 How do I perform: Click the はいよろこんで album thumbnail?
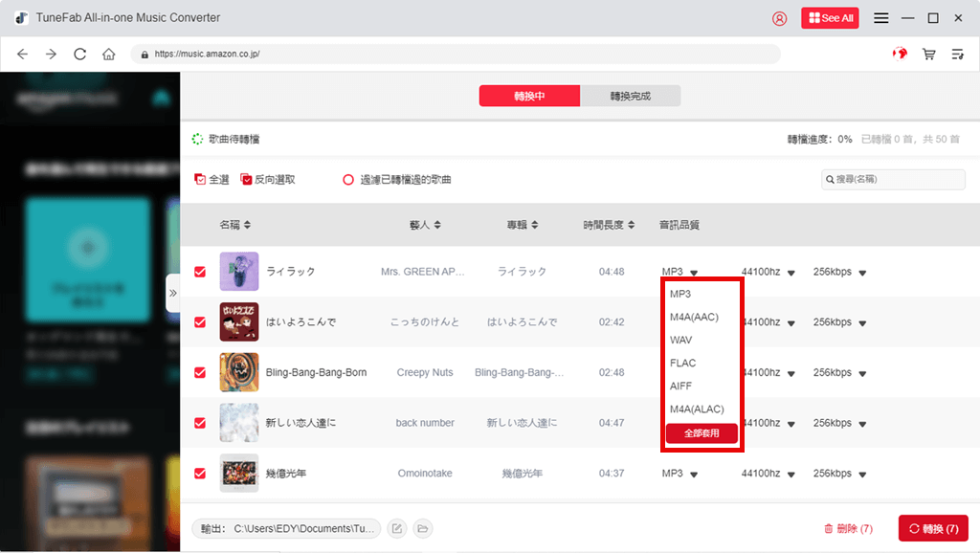pyautogui.click(x=238, y=321)
